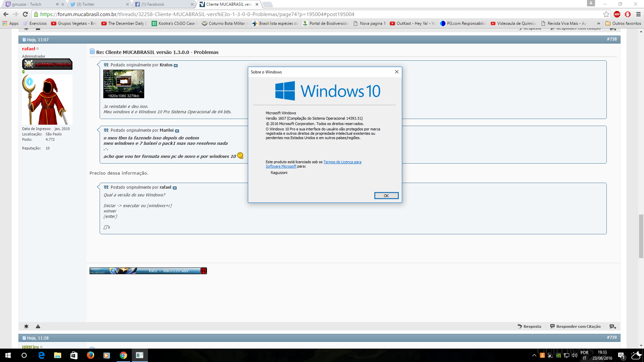Click the Chrome reload page icon
Screen dimensions: 644x362
click(x=25, y=14)
